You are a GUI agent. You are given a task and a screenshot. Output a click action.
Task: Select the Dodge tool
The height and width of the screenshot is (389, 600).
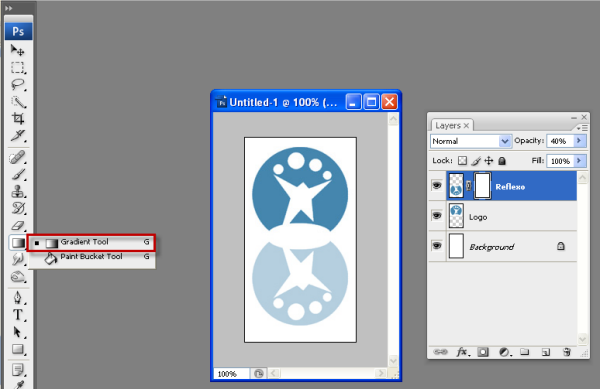click(x=18, y=276)
